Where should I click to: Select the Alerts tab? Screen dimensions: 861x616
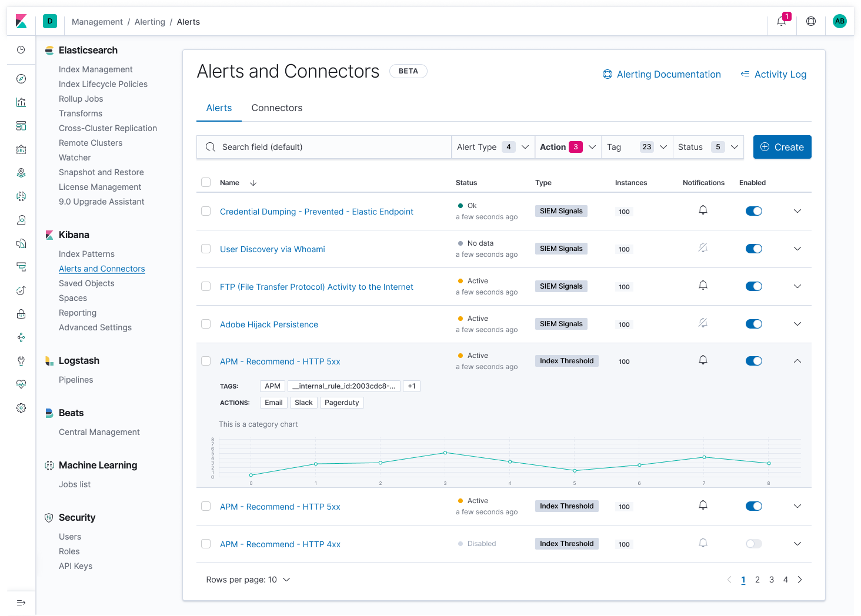[219, 108]
